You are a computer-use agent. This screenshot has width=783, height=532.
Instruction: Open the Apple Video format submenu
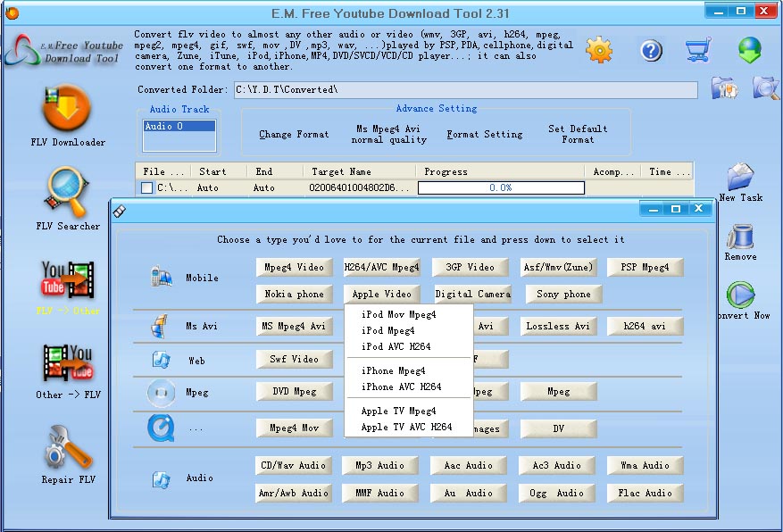point(382,294)
